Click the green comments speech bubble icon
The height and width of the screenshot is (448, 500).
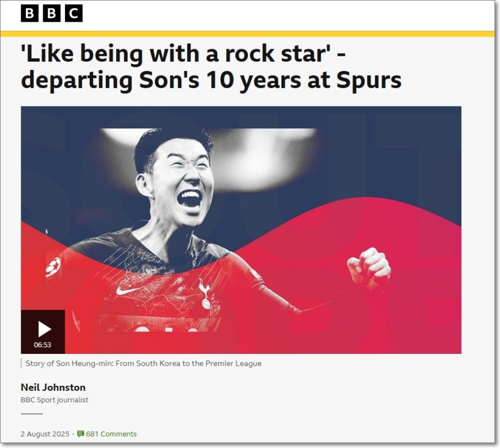point(81,433)
